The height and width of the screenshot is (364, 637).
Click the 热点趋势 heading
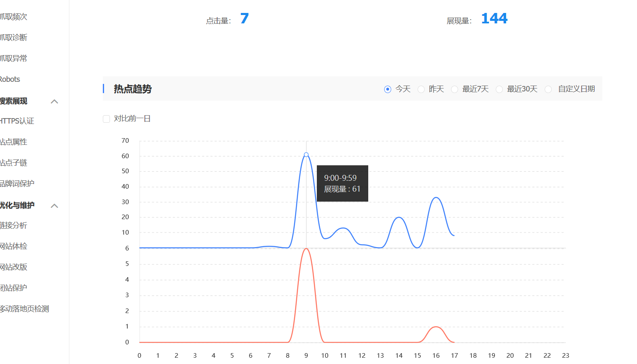(x=132, y=89)
